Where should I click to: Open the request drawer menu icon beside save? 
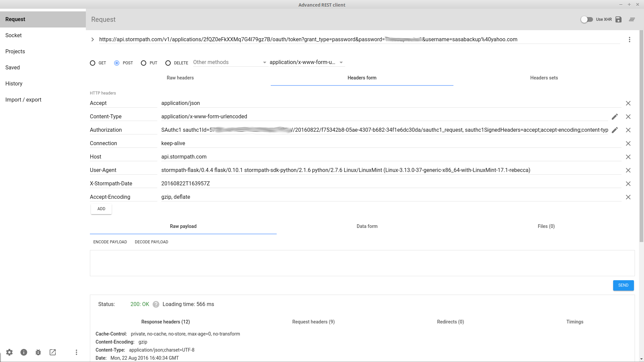point(632,19)
